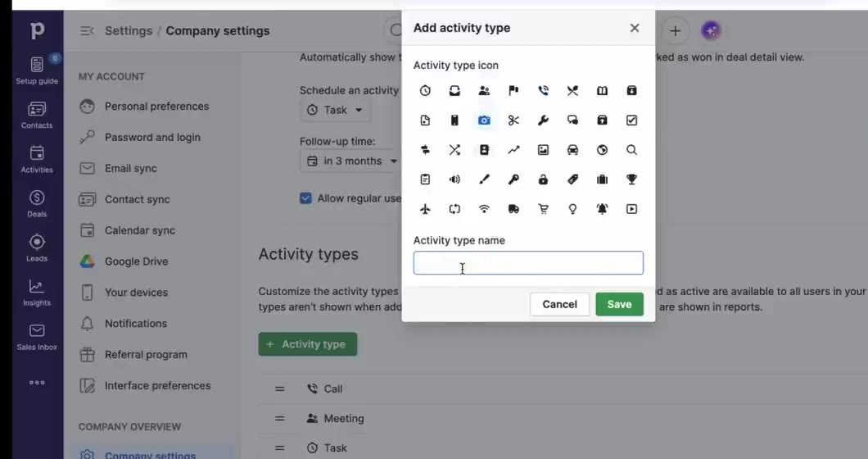Close the Add activity type dialog
The height and width of the screenshot is (459, 868).
tap(635, 28)
